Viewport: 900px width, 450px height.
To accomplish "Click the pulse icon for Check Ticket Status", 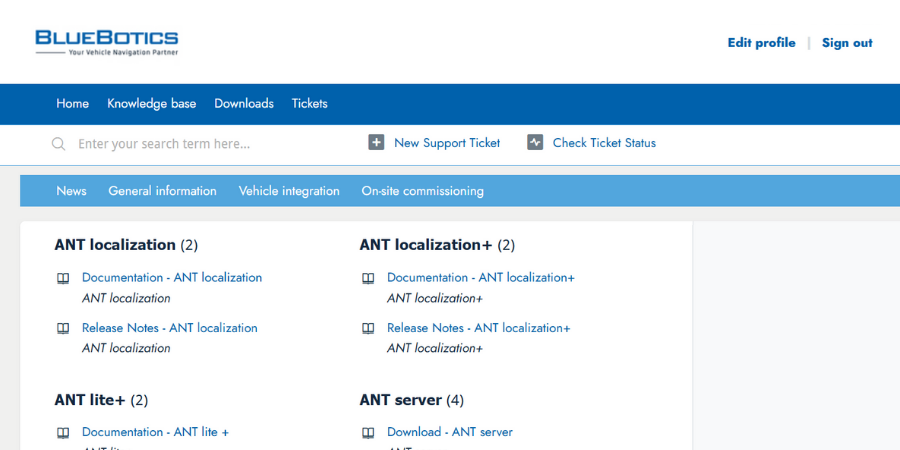I will click(x=535, y=142).
